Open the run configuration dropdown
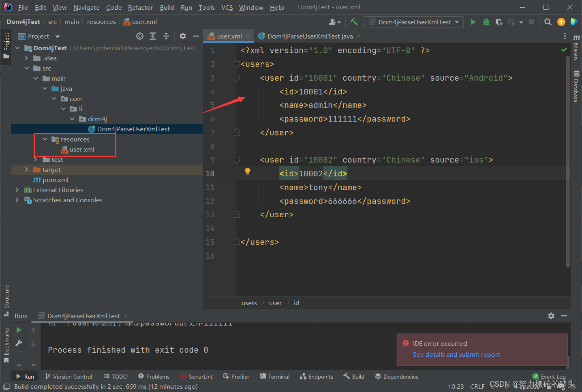Image resolution: width=582 pixels, height=392 pixels. pyautogui.click(x=414, y=22)
